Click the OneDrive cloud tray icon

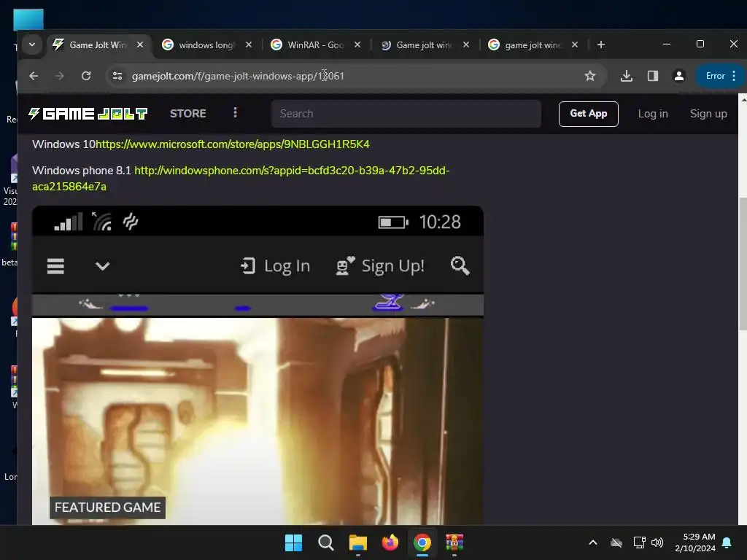coord(616,542)
